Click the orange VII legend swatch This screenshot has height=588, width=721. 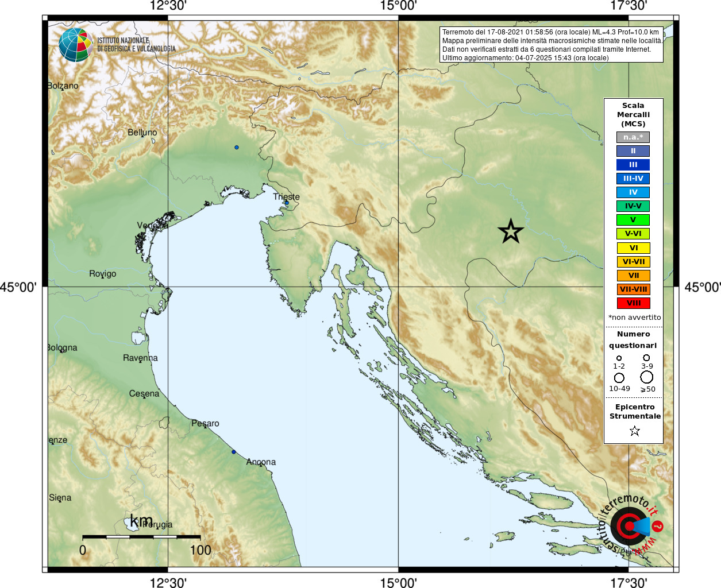tap(633, 276)
